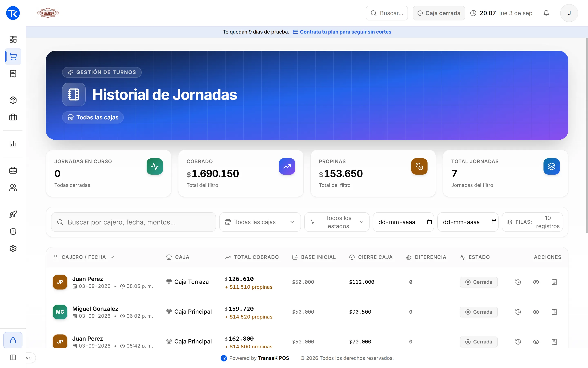
Task: Open the receipt orders sidebar icon
Action: (x=13, y=74)
